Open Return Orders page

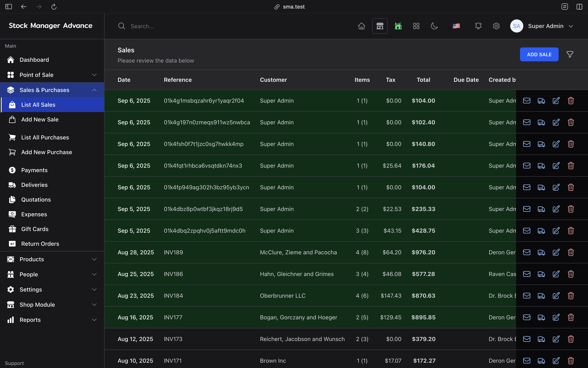tap(52, 244)
